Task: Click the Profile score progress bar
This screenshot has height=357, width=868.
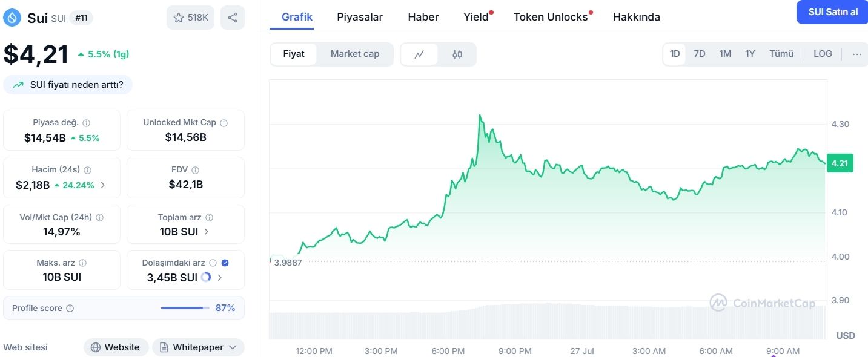Action: point(185,308)
